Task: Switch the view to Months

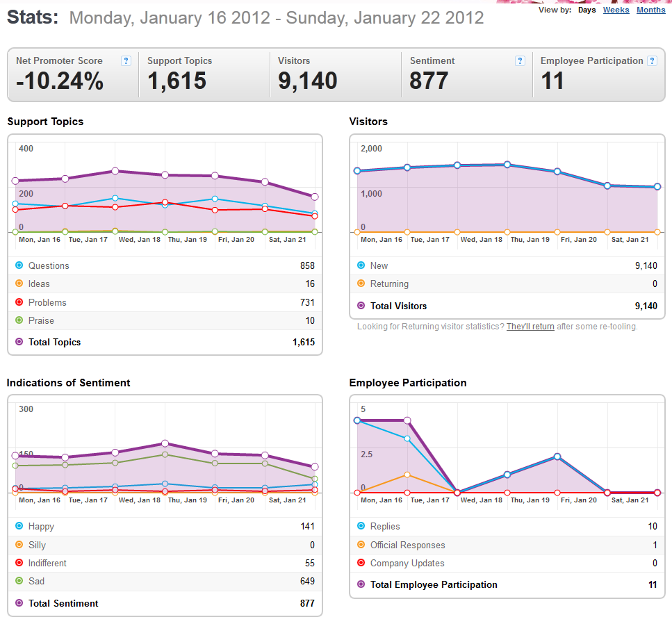Action: [650, 10]
